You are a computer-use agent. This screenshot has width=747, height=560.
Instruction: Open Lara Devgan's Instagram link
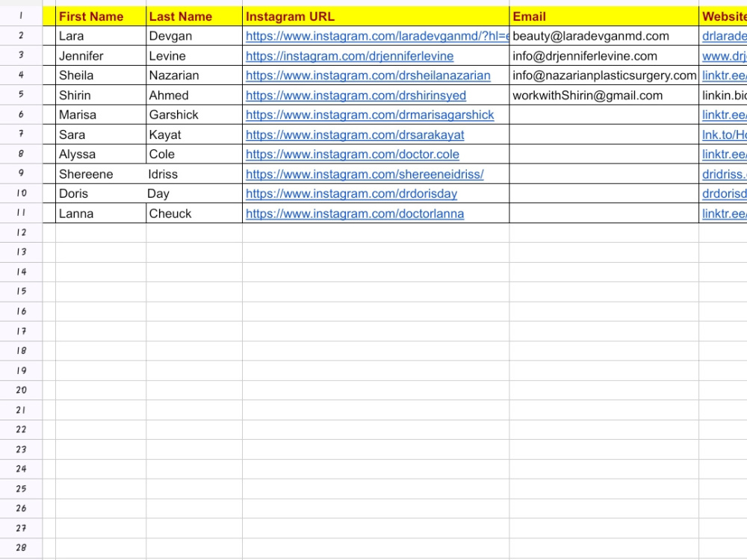(x=377, y=36)
